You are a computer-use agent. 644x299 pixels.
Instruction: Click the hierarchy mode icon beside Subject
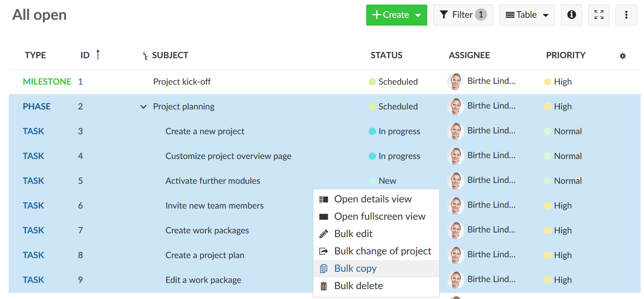pyautogui.click(x=145, y=56)
